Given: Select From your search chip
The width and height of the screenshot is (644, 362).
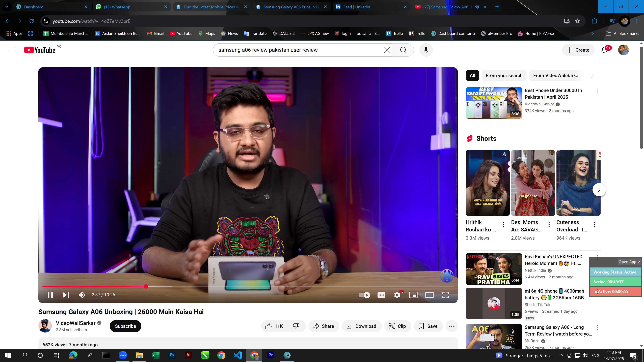Looking at the screenshot, I should pos(504,75).
